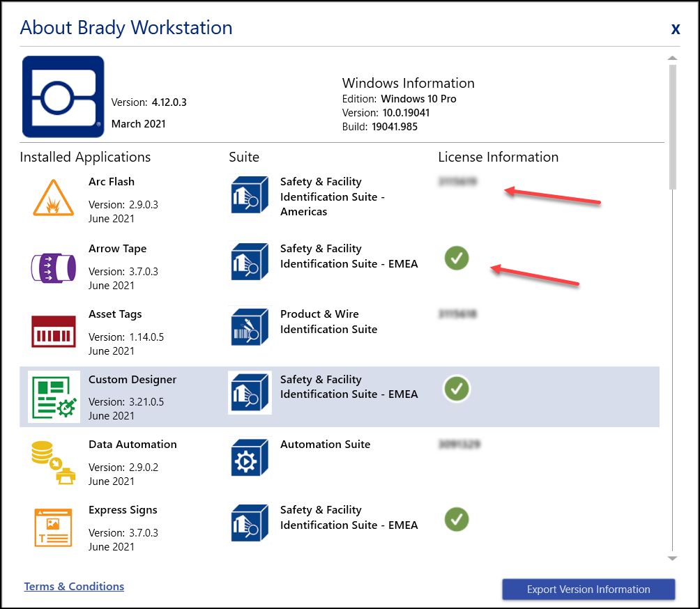Click the scrollbar down arrow
This screenshot has width=700, height=609.
point(671,558)
